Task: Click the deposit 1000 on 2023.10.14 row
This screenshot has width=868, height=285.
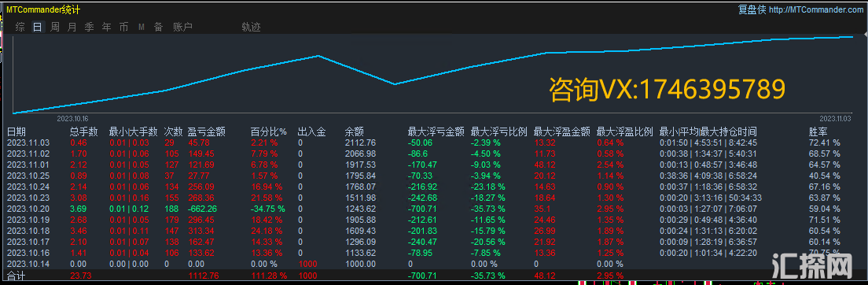Action: [x=307, y=265]
